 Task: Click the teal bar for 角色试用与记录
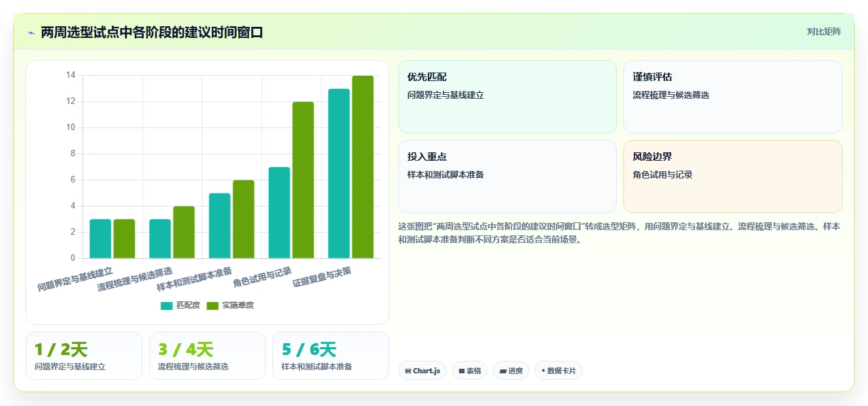click(x=279, y=212)
